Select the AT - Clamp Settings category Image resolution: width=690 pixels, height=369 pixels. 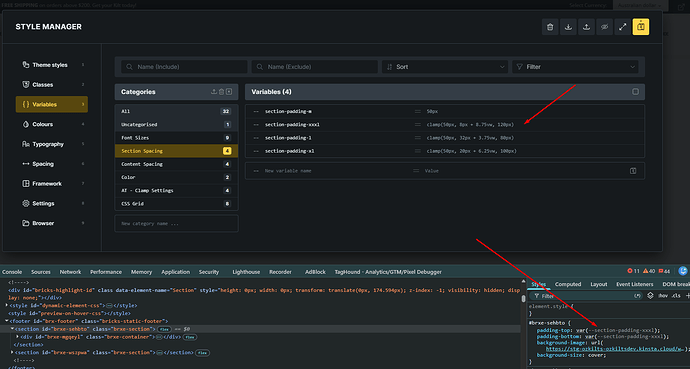(176, 190)
